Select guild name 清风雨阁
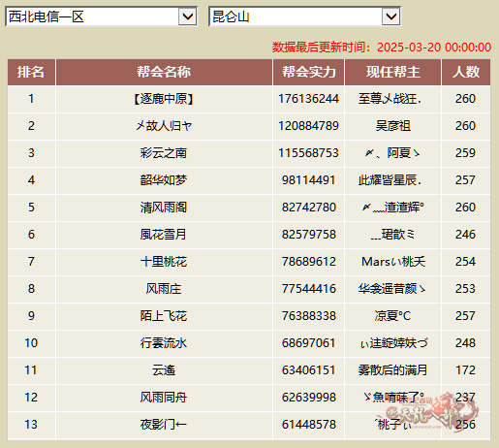This screenshot has height=448, width=499. 164,208
